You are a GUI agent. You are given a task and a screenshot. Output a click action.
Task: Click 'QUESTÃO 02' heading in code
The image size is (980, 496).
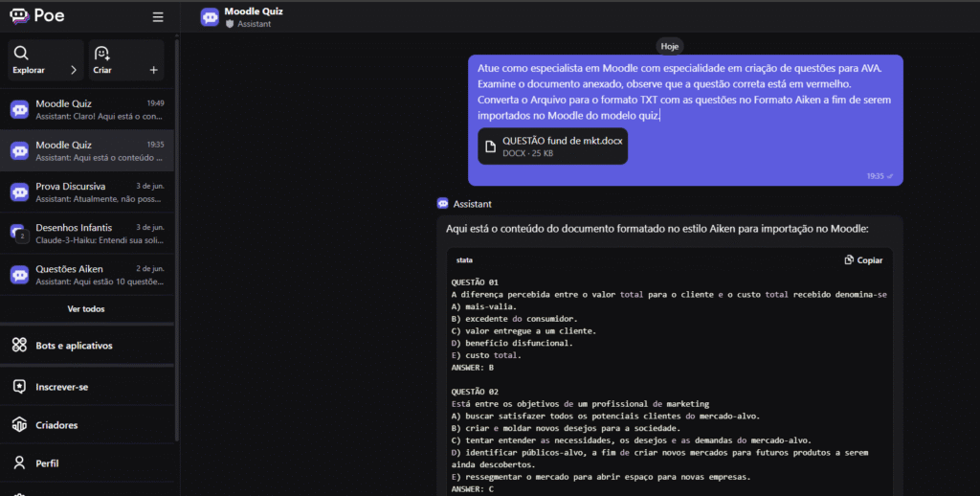point(475,392)
